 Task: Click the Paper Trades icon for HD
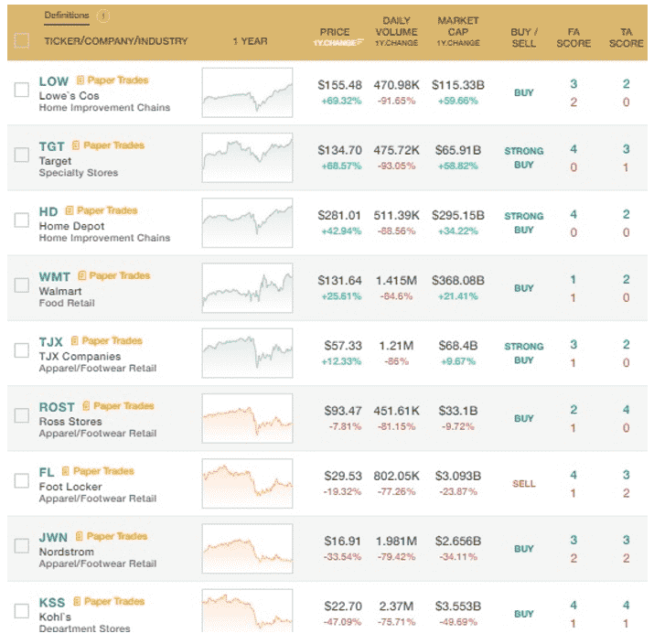[x=70, y=210]
